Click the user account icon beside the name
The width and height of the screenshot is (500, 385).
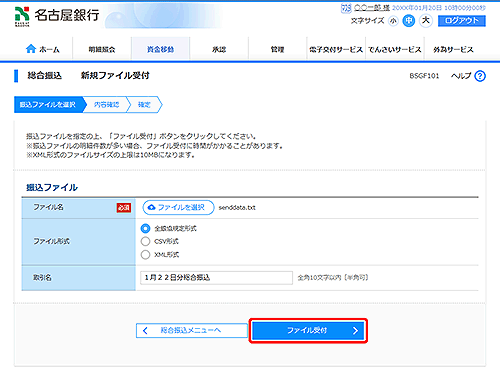346,8
